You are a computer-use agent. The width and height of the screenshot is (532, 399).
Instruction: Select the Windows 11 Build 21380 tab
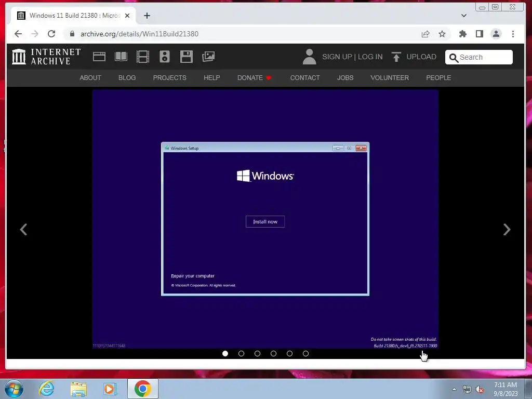tap(73, 16)
